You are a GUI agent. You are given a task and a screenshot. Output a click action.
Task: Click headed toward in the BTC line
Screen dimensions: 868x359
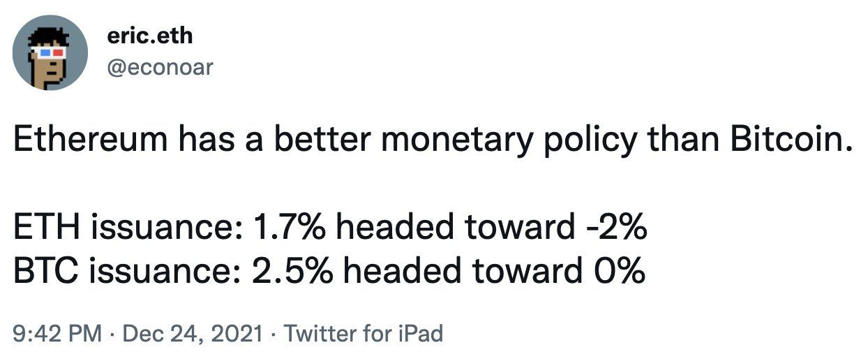click(x=459, y=271)
